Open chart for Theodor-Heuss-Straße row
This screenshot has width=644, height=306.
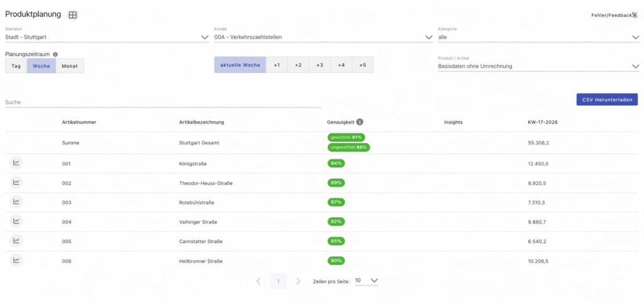(x=16, y=183)
